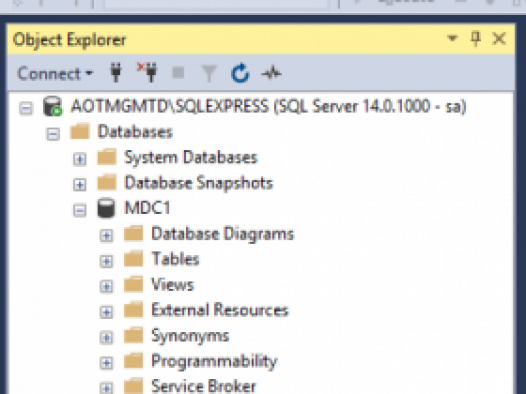Expand the Tables folder
The height and width of the screenshot is (394, 526).
(x=106, y=261)
